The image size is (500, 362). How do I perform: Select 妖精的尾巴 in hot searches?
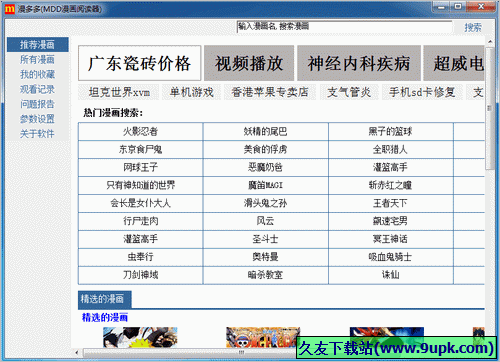pyautogui.click(x=265, y=132)
